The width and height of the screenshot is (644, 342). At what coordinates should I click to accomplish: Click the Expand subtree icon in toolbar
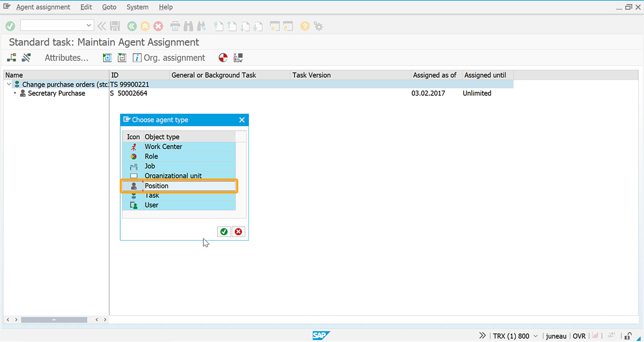pos(107,58)
